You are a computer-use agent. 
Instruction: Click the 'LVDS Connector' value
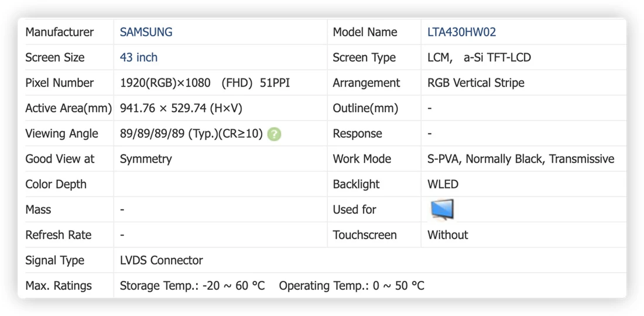[162, 260]
